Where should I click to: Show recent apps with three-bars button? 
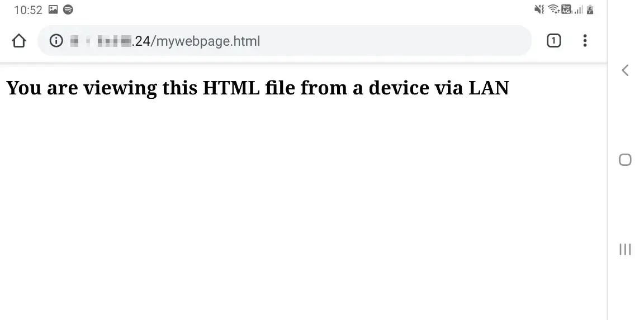tap(625, 250)
